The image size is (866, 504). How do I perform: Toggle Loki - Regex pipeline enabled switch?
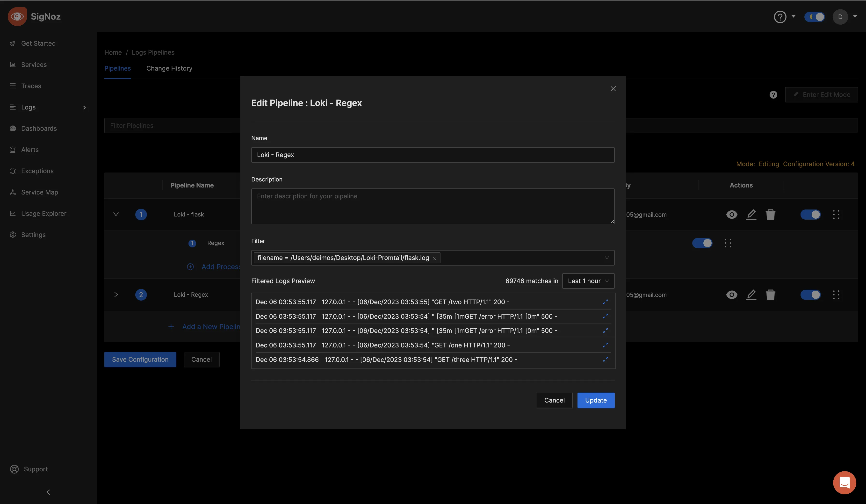[x=810, y=295]
